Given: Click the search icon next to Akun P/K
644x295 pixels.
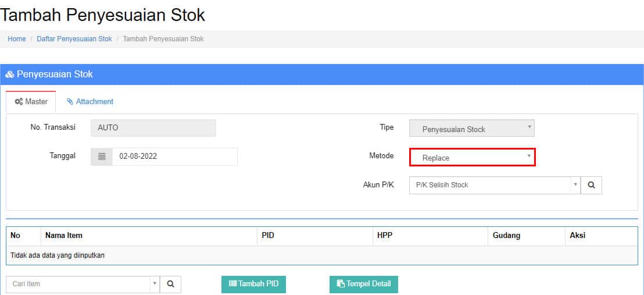Looking at the screenshot, I should point(592,185).
